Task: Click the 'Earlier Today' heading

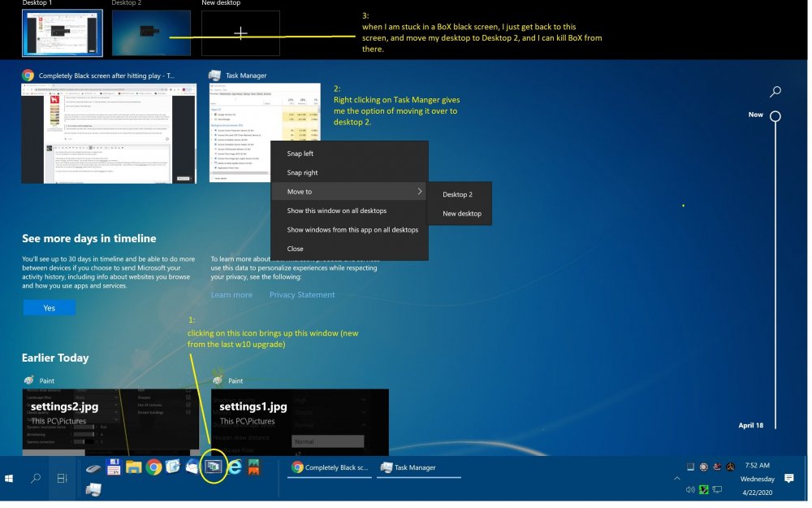Action: [55, 360]
